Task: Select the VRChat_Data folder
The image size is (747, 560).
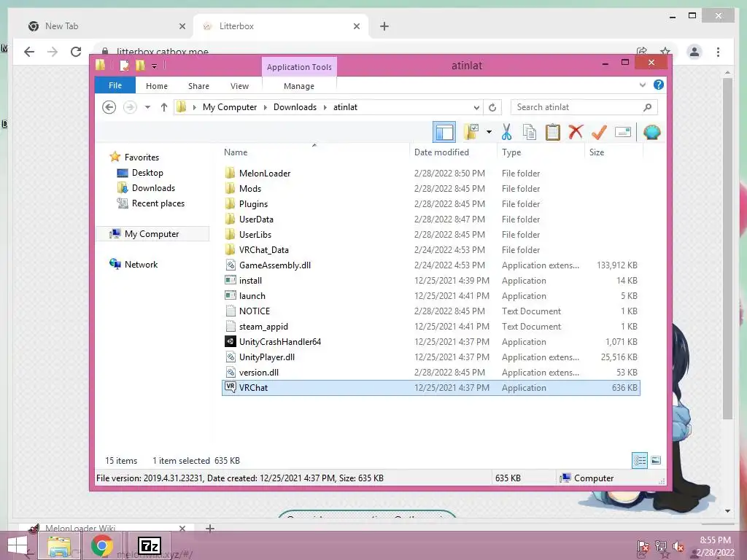Action: point(264,250)
